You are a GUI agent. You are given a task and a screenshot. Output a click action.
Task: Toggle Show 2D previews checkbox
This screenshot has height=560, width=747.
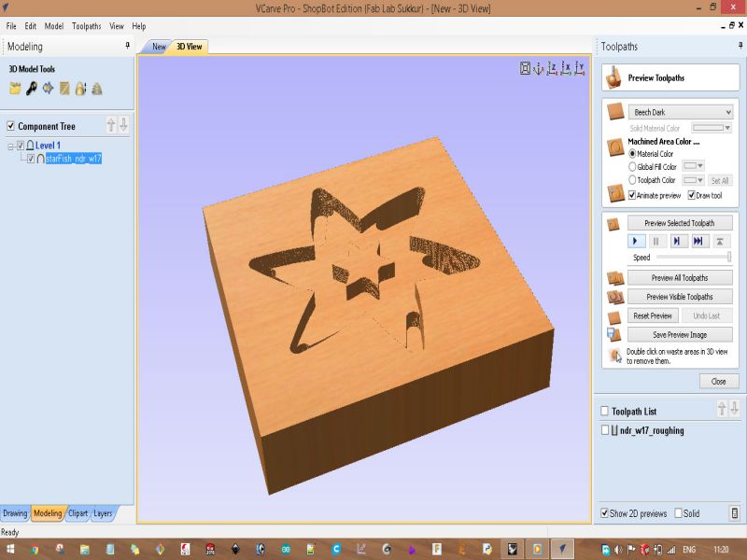click(x=604, y=513)
